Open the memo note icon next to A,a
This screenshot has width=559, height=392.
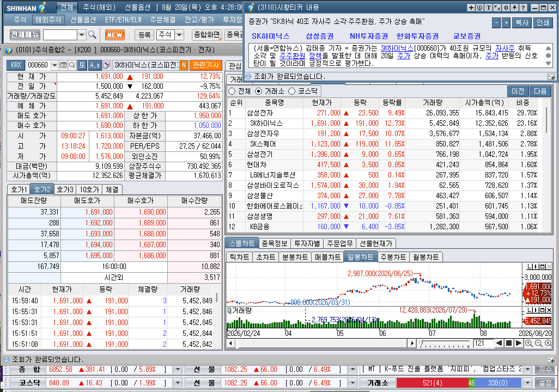click(x=106, y=65)
